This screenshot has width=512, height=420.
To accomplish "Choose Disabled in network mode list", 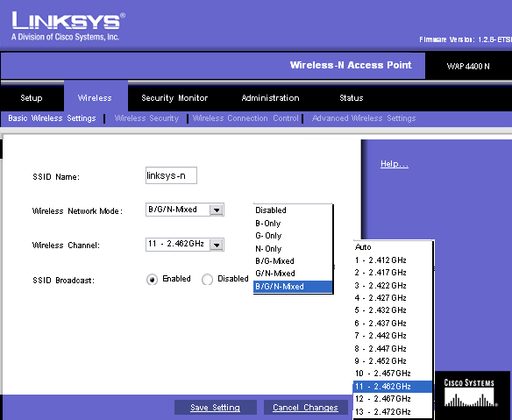I will pos(293,210).
